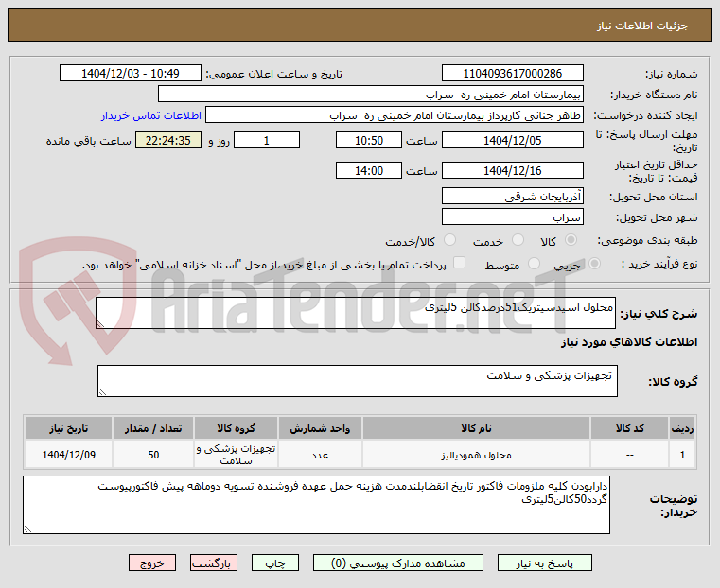
Task: Click the تاریخ نیاز column header
Action: 69,428
